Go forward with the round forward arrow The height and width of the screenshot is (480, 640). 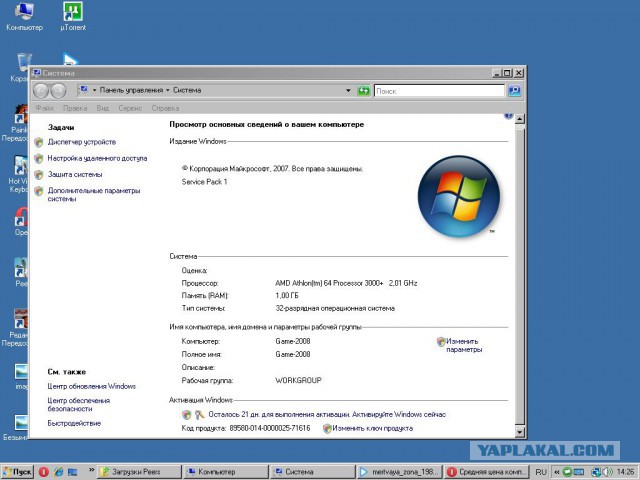point(58,91)
